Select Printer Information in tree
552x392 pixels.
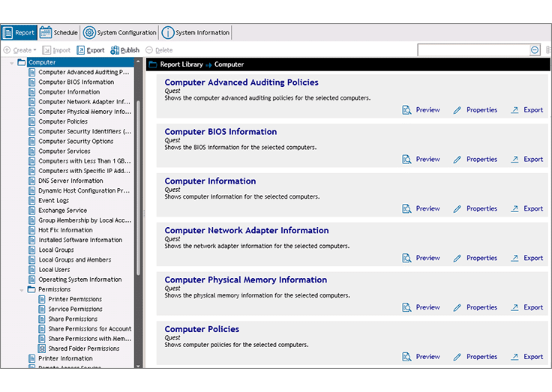tap(65, 358)
